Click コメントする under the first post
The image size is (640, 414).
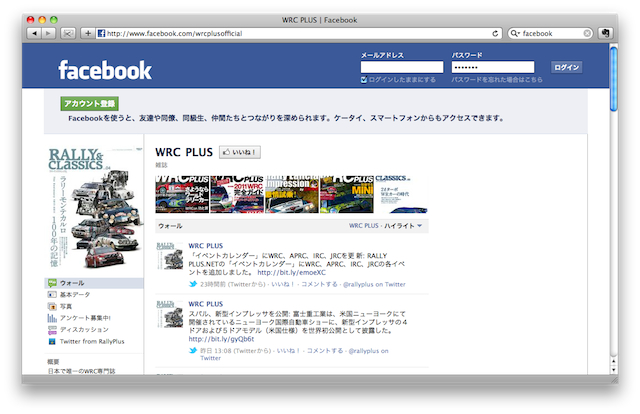[319, 284]
